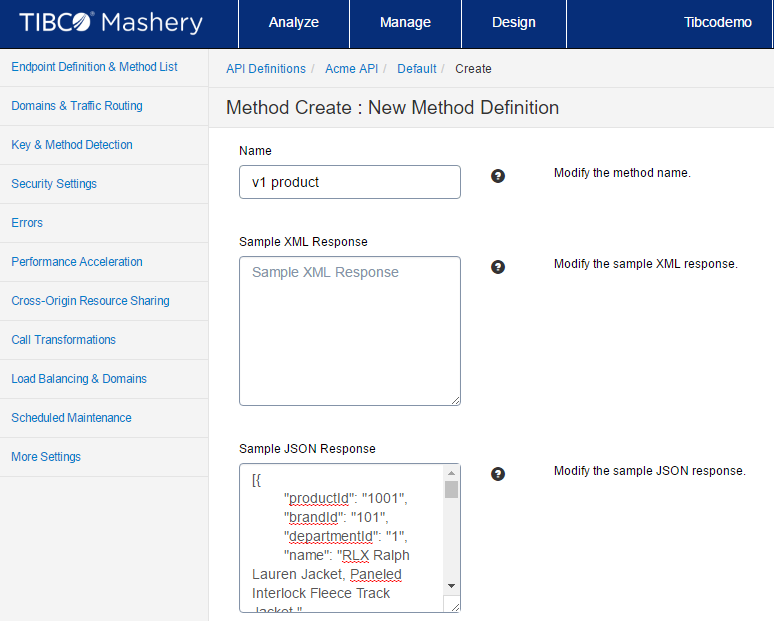Open the Analyze menu
Screen dimensions: 774x621
294,23
